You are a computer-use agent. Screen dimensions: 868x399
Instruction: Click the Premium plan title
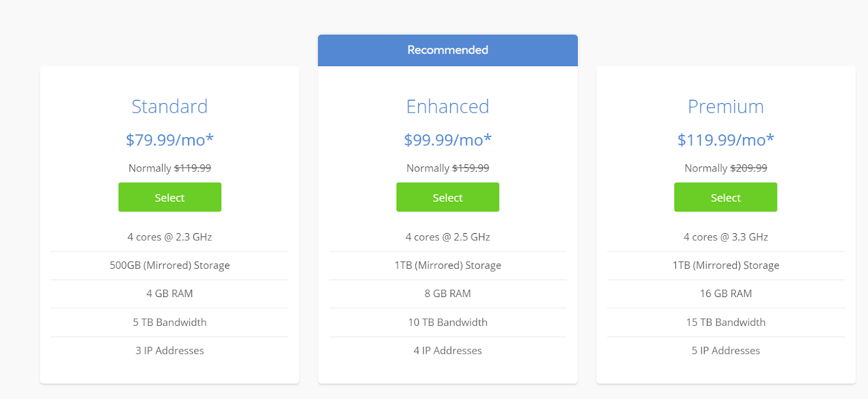click(x=725, y=106)
